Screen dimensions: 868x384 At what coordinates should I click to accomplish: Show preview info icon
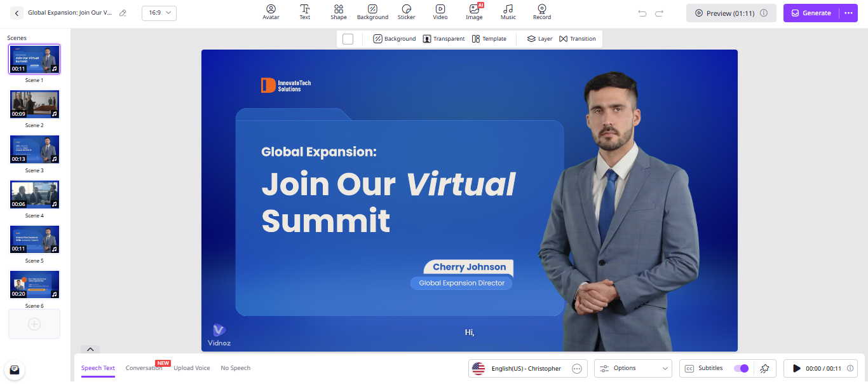(764, 13)
